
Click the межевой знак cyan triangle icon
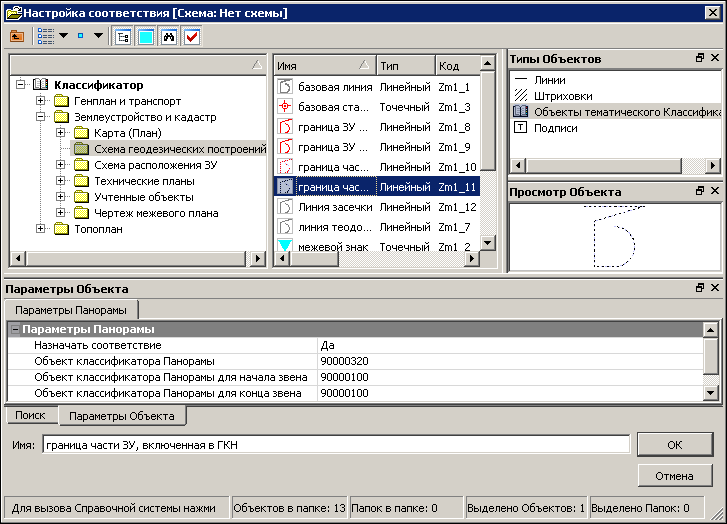(285, 245)
